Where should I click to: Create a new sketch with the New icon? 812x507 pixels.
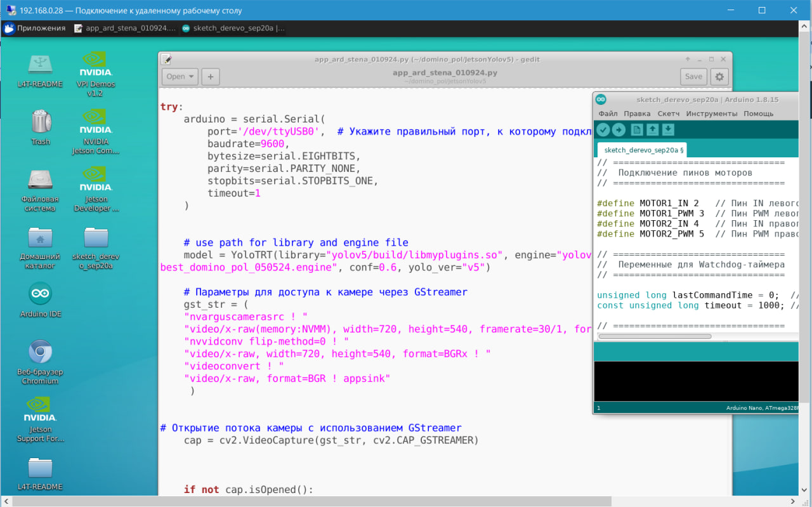(636, 129)
